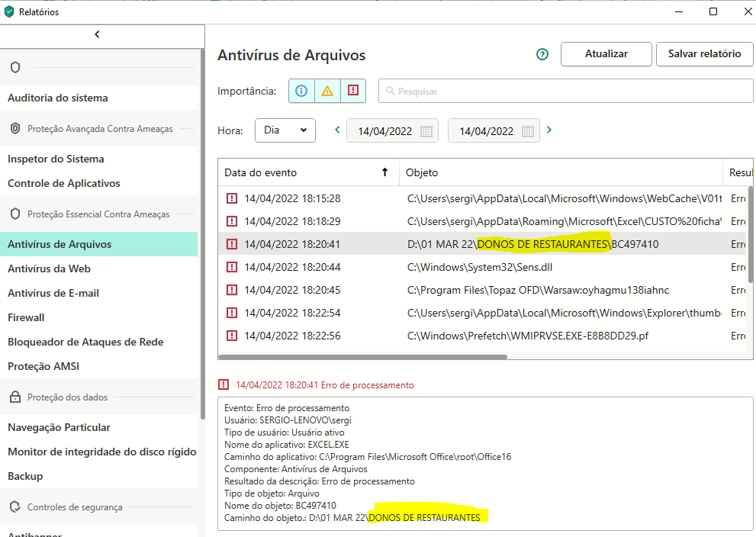Image resolution: width=756 pixels, height=537 pixels.
Task: Toggle critical events importance filter
Action: pos(352,91)
